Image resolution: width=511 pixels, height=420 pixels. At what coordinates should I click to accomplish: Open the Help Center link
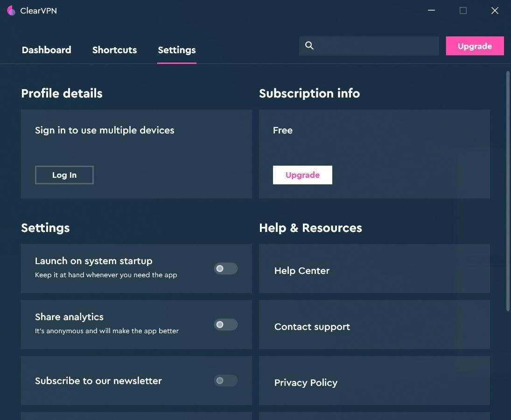tap(302, 271)
